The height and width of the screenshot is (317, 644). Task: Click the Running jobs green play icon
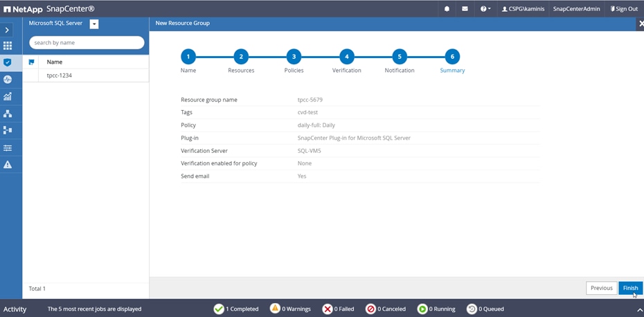[x=422, y=309]
